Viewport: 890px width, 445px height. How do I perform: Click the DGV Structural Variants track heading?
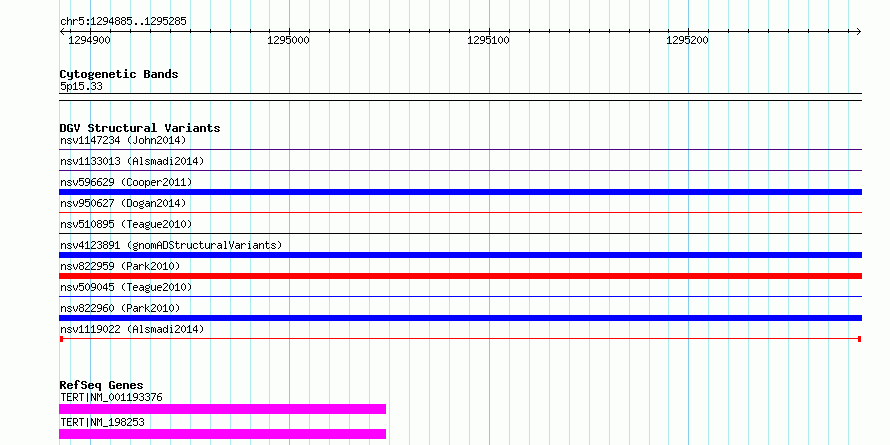click(140, 128)
